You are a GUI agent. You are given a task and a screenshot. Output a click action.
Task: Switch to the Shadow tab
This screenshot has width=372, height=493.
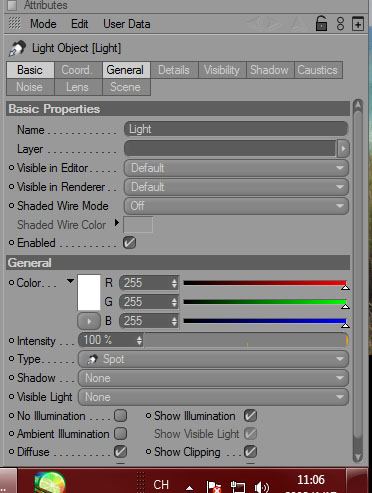(270, 70)
